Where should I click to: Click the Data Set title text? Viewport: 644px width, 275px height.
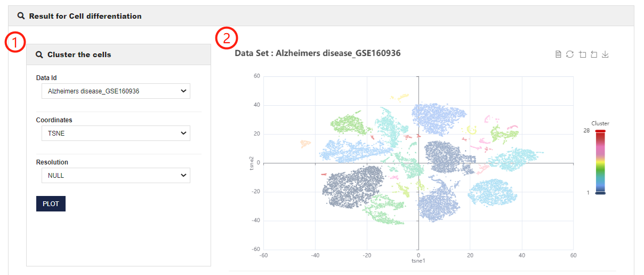tap(318, 53)
